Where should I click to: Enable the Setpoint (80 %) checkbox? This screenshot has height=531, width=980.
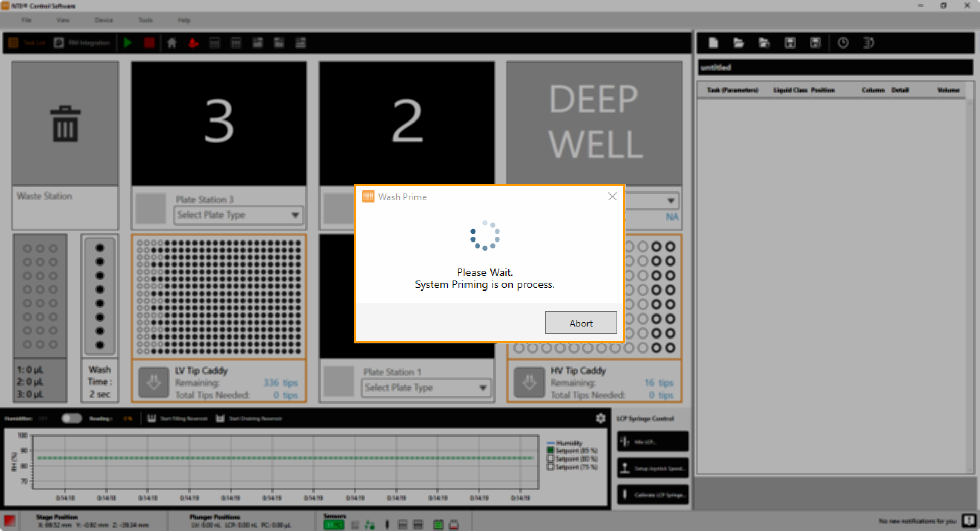[550, 458]
